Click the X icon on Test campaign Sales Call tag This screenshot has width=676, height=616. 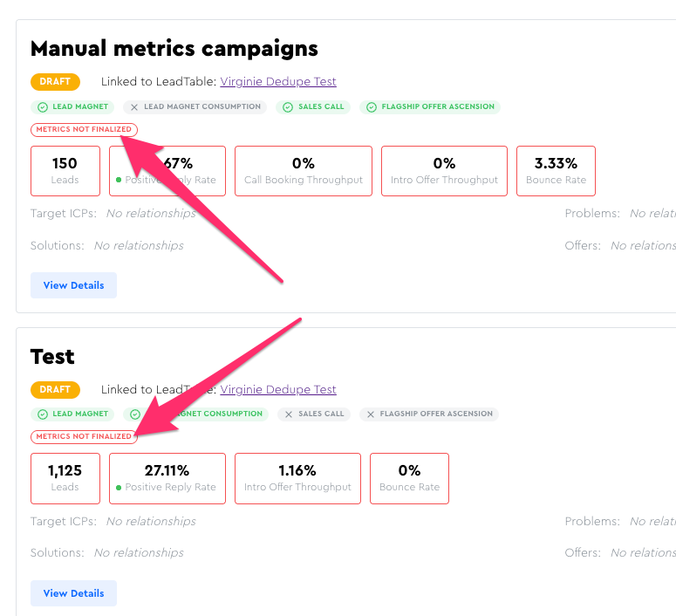289,414
